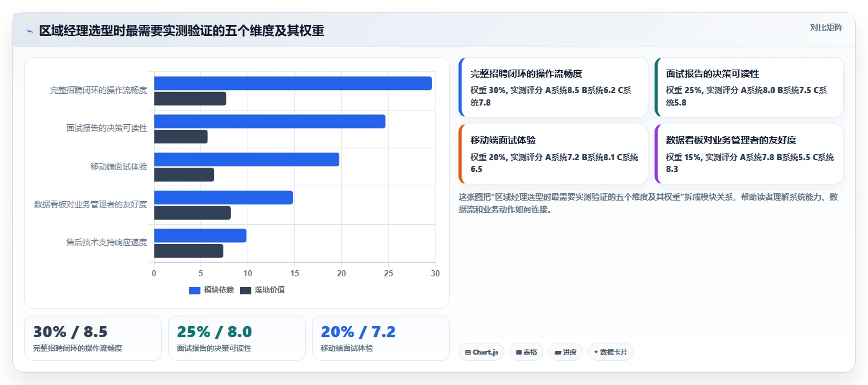Image resolution: width=868 pixels, height=385 pixels.
Task: Click the description paragraph starting 这张图把
Action: pyautogui.click(x=648, y=203)
